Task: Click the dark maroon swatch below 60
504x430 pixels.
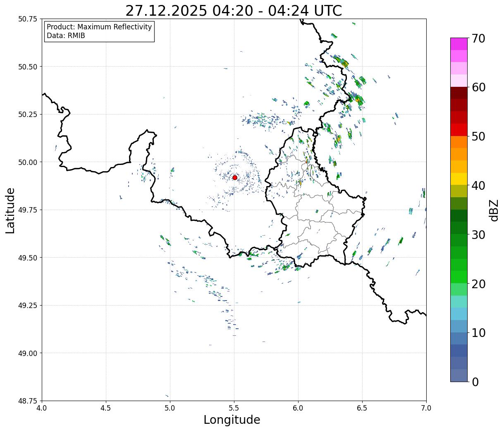Action: (x=459, y=93)
